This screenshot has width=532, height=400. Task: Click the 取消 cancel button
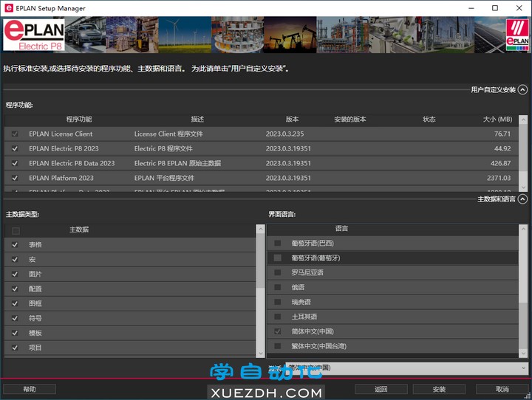pyautogui.click(x=502, y=389)
